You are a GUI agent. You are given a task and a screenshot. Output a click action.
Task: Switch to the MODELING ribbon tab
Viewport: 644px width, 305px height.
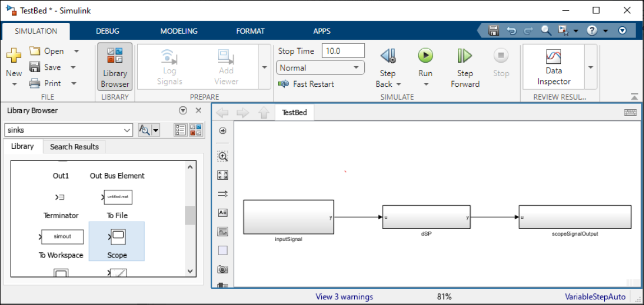[x=179, y=31]
